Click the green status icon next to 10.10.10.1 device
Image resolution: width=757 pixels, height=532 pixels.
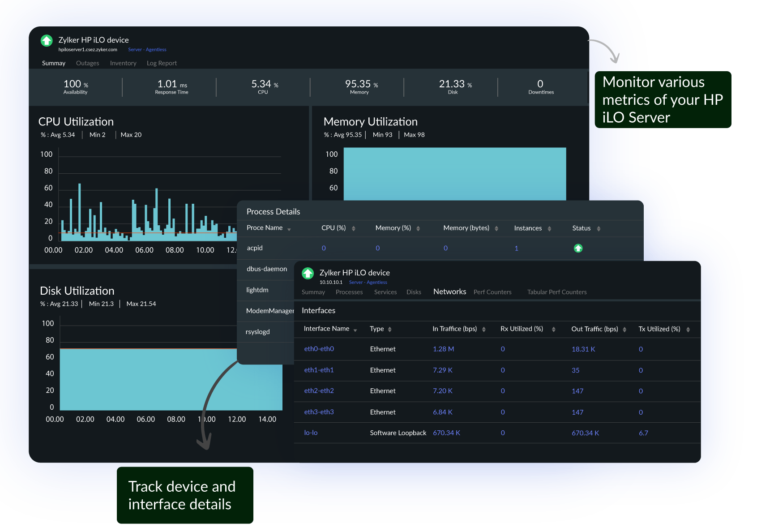point(308,273)
